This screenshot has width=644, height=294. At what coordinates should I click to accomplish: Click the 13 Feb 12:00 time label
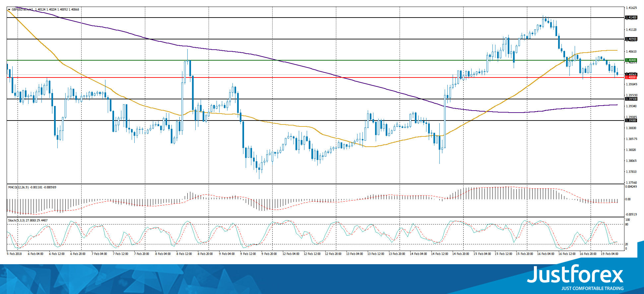[376, 254]
